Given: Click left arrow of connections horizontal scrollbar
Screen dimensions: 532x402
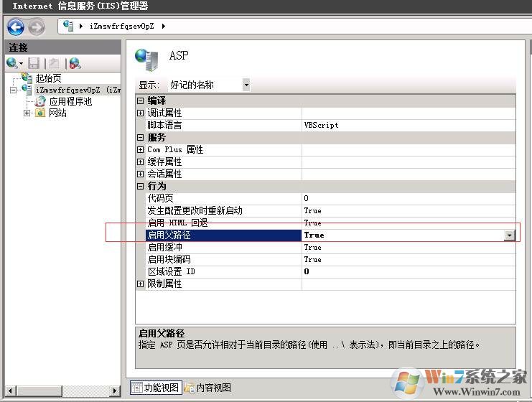Looking at the screenshot, I should coord(10,391).
